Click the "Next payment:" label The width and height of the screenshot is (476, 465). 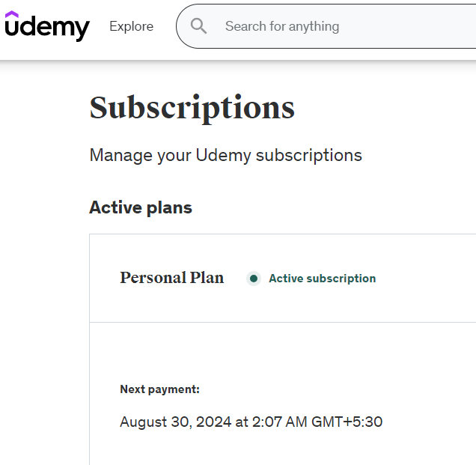[x=159, y=389]
